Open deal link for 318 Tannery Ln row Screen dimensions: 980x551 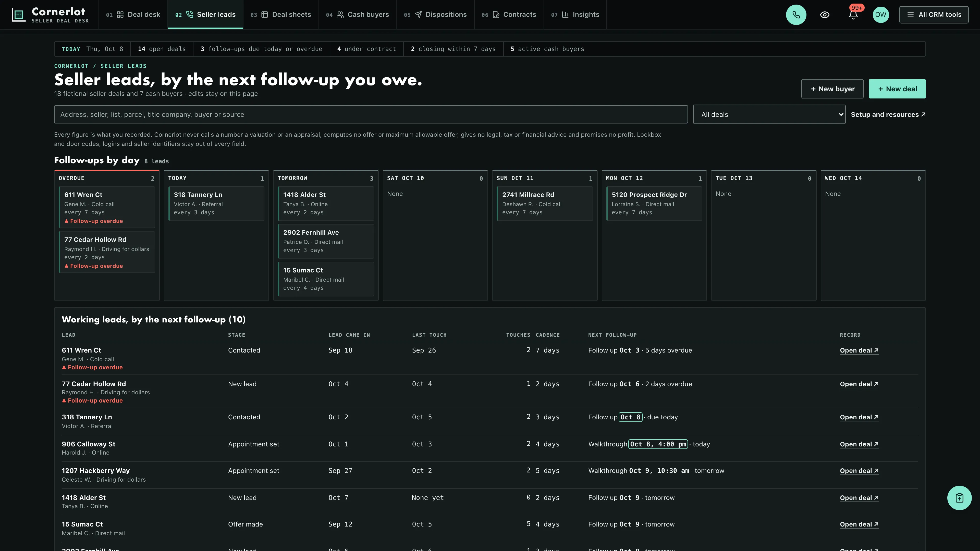click(x=859, y=417)
